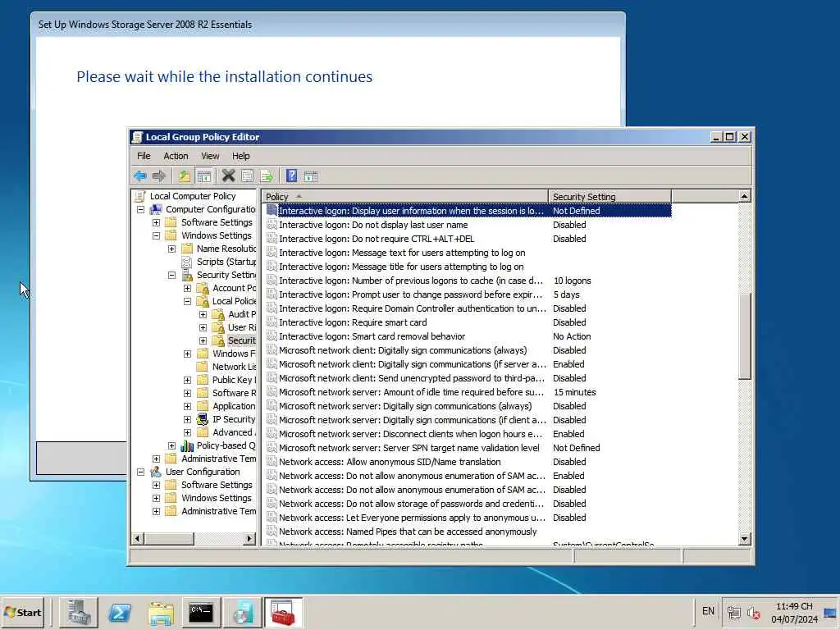Click the policy list scroll down arrow

point(745,539)
